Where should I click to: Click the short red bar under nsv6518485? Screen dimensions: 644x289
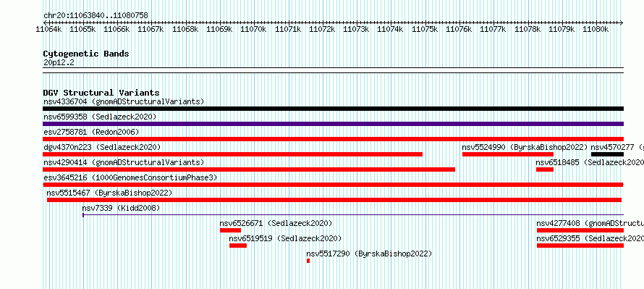[x=545, y=169]
